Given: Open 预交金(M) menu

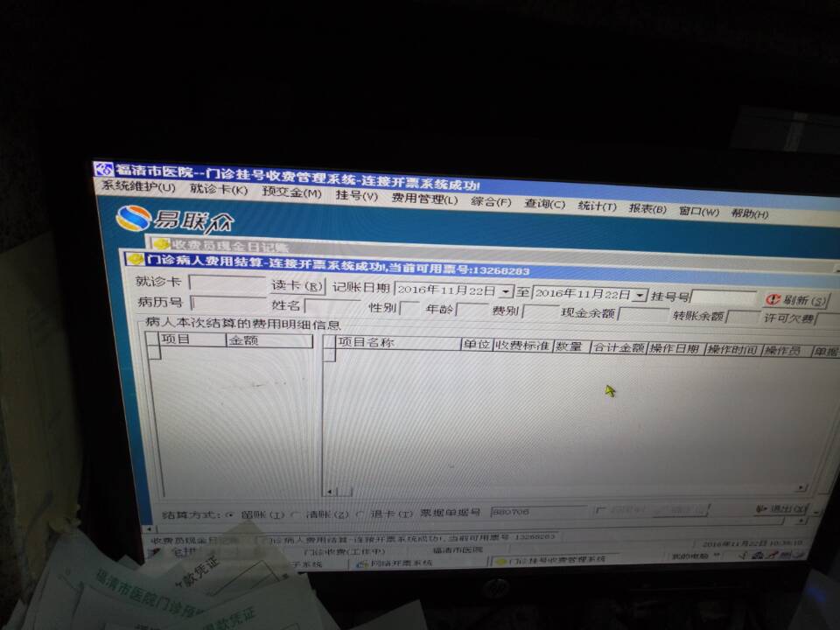Looking at the screenshot, I should click(x=292, y=192).
